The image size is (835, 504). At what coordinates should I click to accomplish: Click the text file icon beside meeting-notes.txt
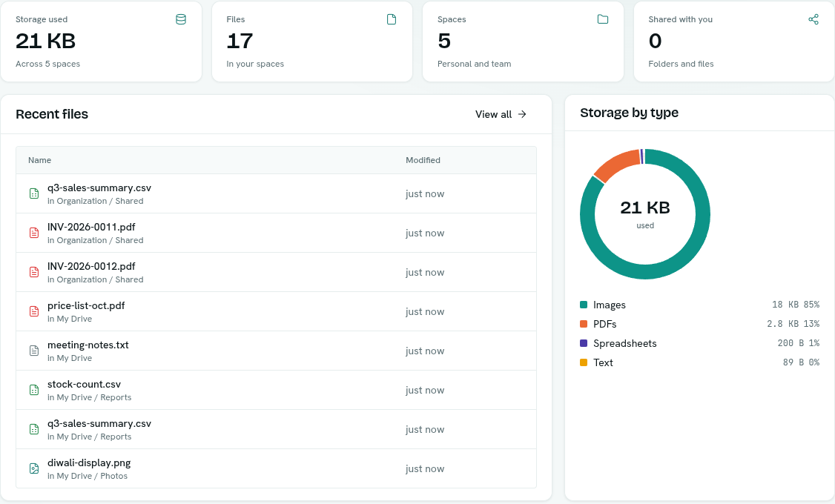coord(34,351)
